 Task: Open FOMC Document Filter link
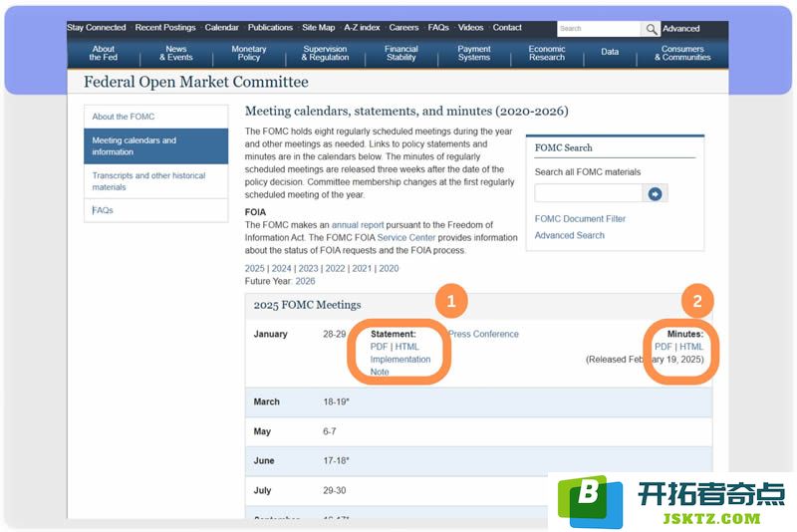tap(580, 219)
